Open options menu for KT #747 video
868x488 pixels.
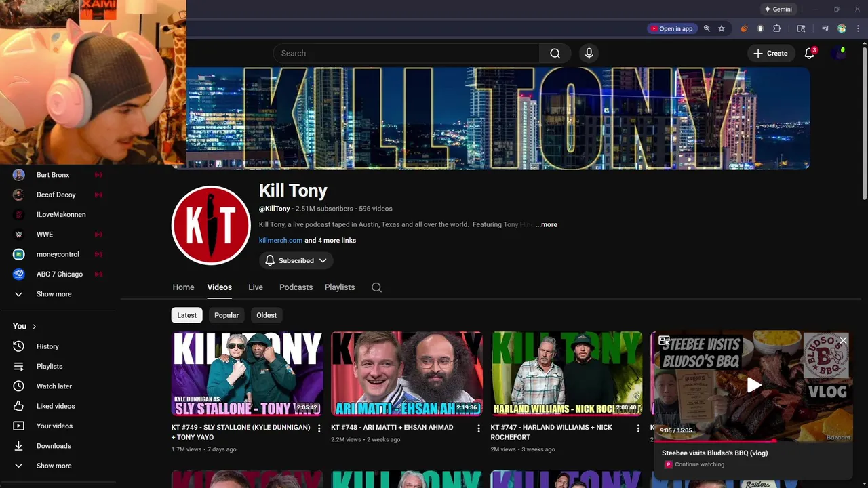638,428
